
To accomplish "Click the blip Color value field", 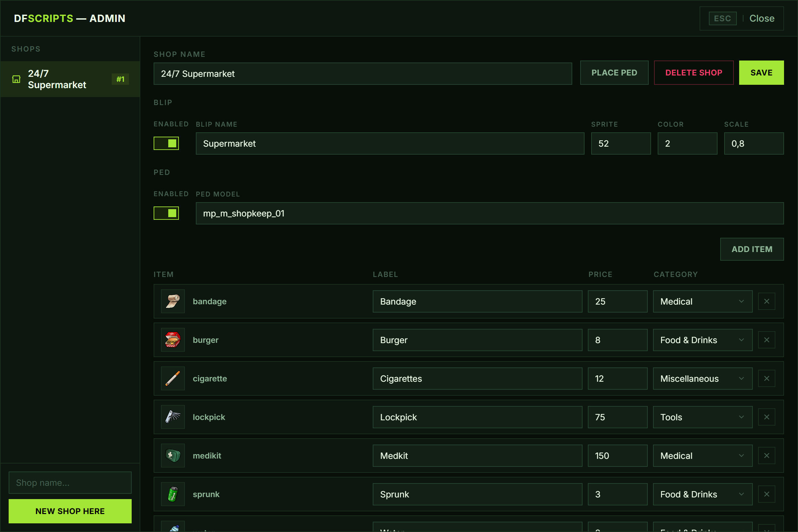I will (687, 144).
